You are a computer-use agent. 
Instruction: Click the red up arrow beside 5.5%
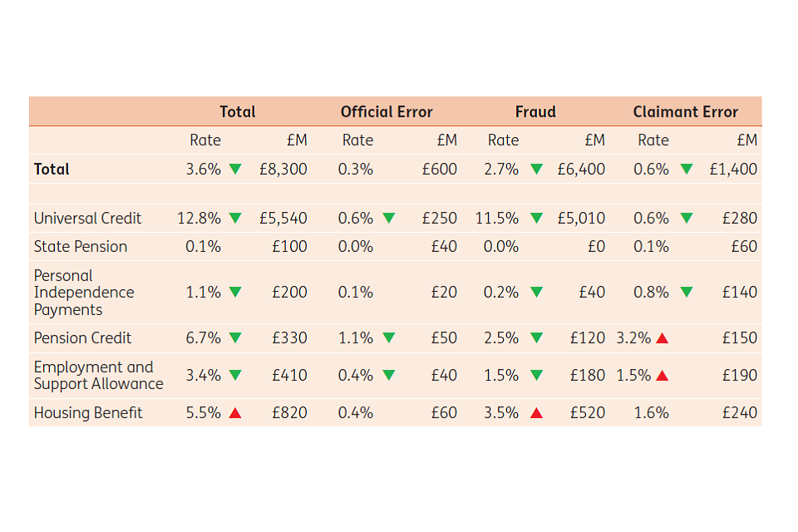pyautogui.click(x=235, y=412)
